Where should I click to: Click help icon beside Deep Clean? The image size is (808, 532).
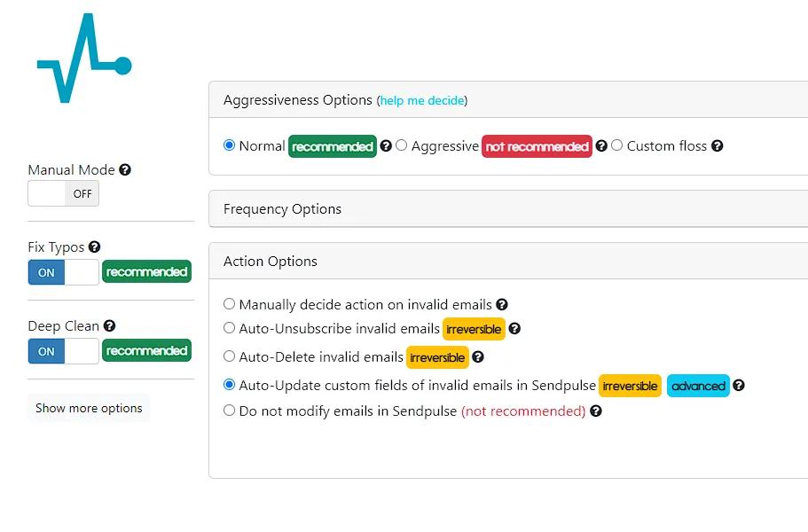tap(109, 325)
